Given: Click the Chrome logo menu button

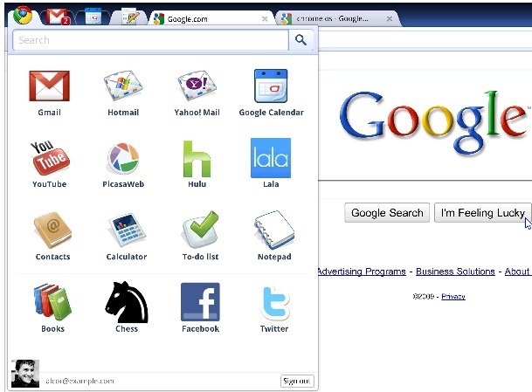Looking at the screenshot, I should [23, 15].
